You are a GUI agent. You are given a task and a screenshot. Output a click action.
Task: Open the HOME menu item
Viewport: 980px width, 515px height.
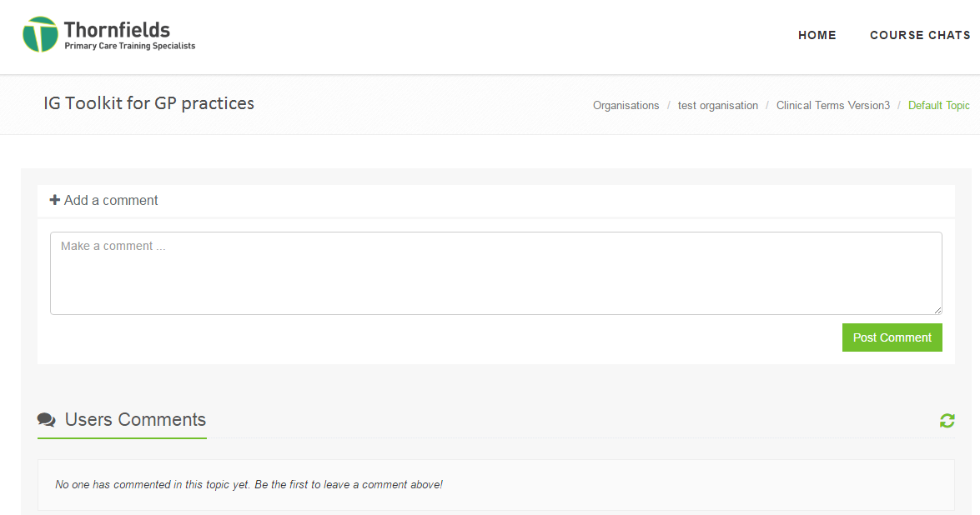817,35
